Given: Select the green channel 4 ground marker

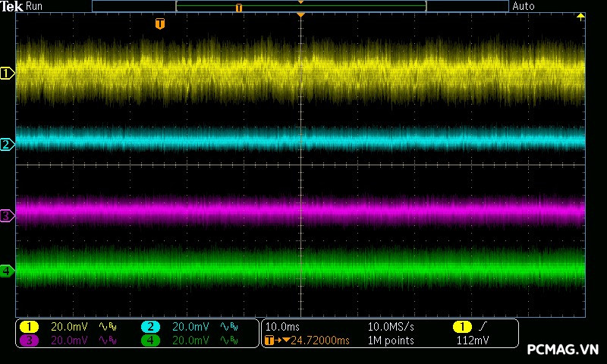Looking at the screenshot, I should click(7, 271).
